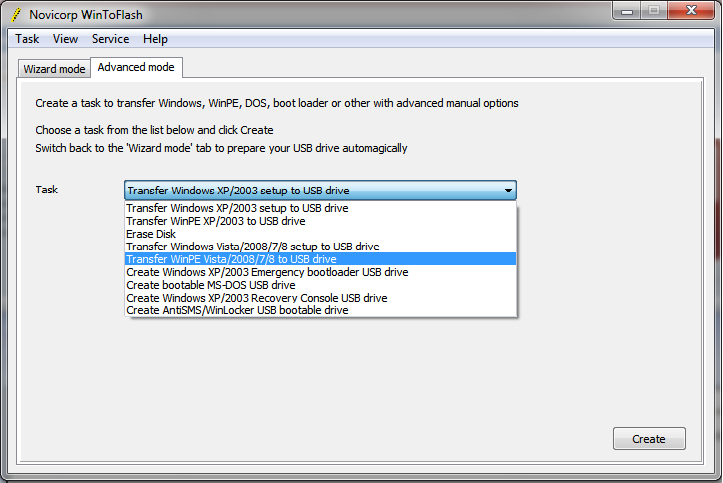Minimize the WinToFlash window
The image size is (723, 483).
coord(627,11)
